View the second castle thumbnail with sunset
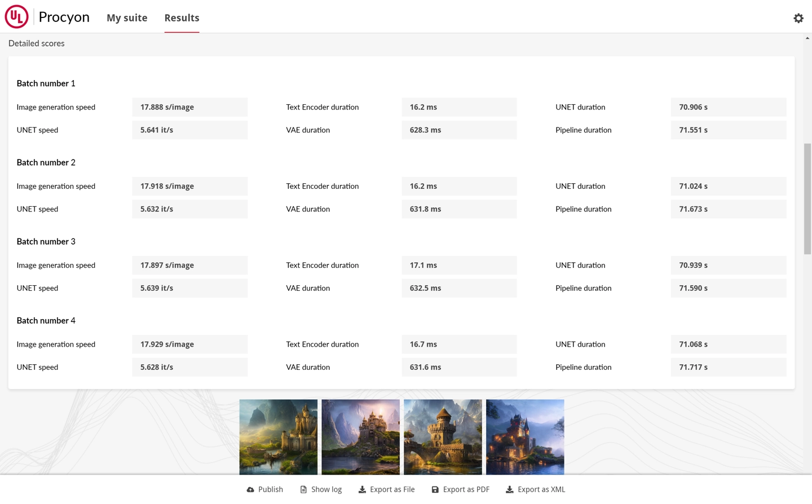 (x=360, y=437)
